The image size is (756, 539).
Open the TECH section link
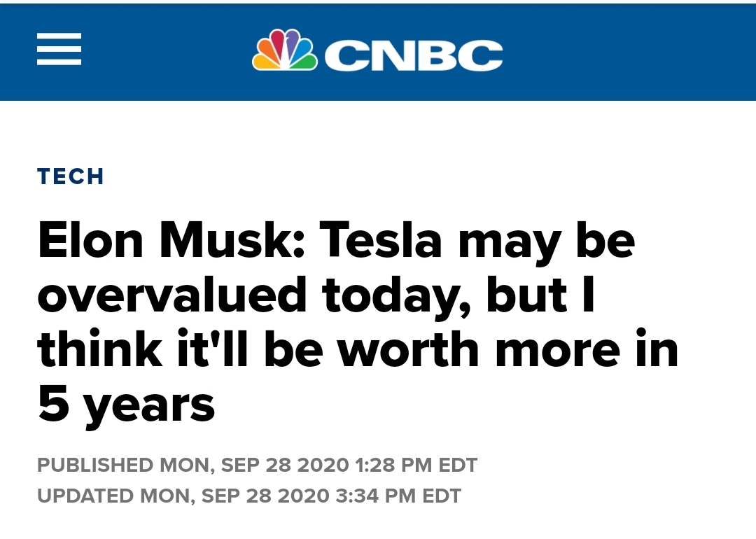click(71, 176)
